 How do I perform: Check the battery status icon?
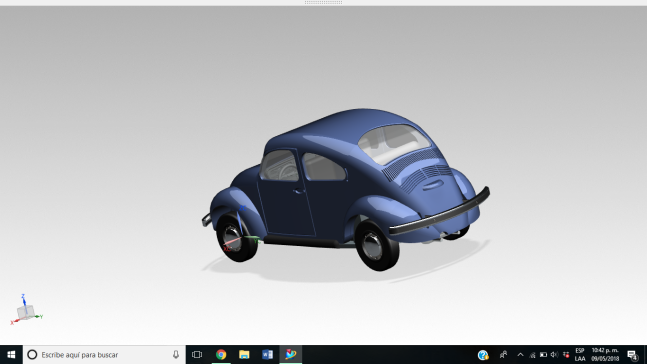[543, 355]
